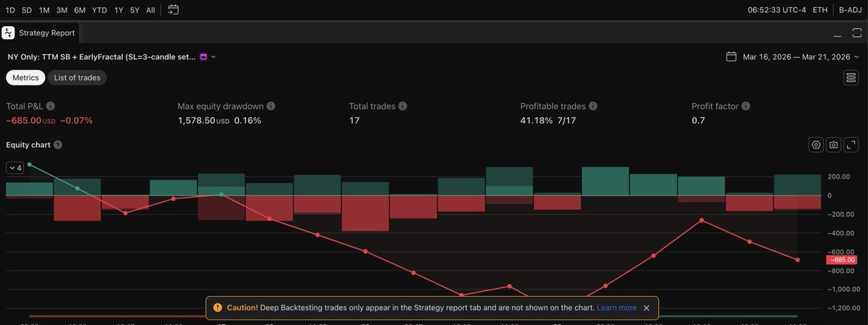The width and height of the screenshot is (868, 325).
Task: Switch to the Metrics tab
Action: 26,77
